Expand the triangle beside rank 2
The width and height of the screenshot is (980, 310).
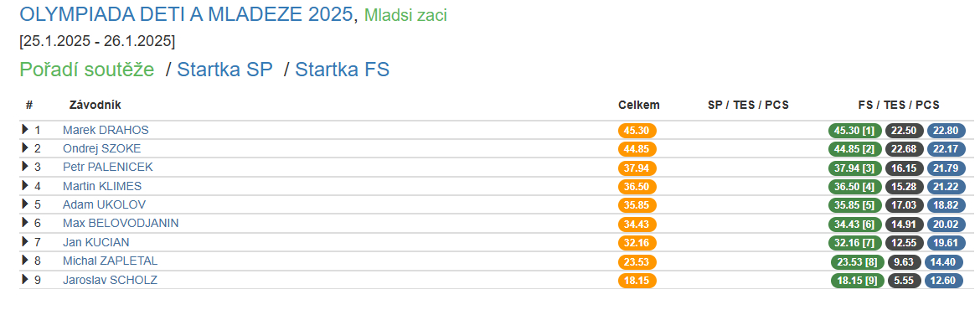[26, 148]
